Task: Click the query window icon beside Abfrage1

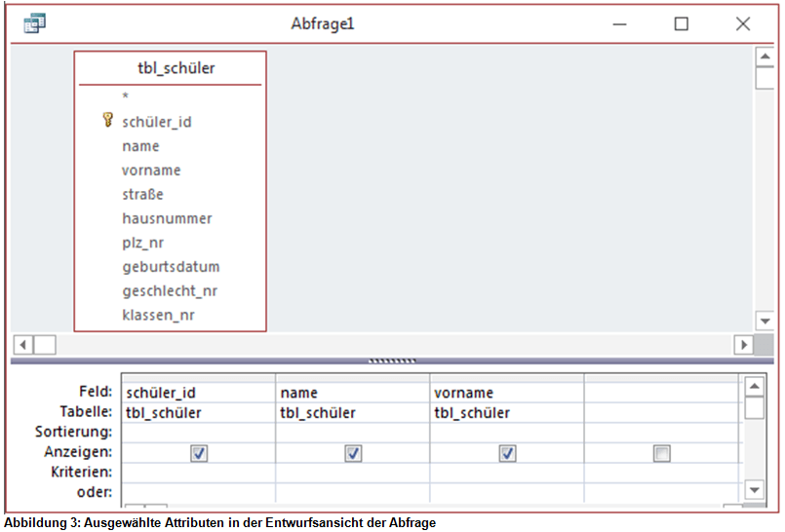Action: (34, 23)
